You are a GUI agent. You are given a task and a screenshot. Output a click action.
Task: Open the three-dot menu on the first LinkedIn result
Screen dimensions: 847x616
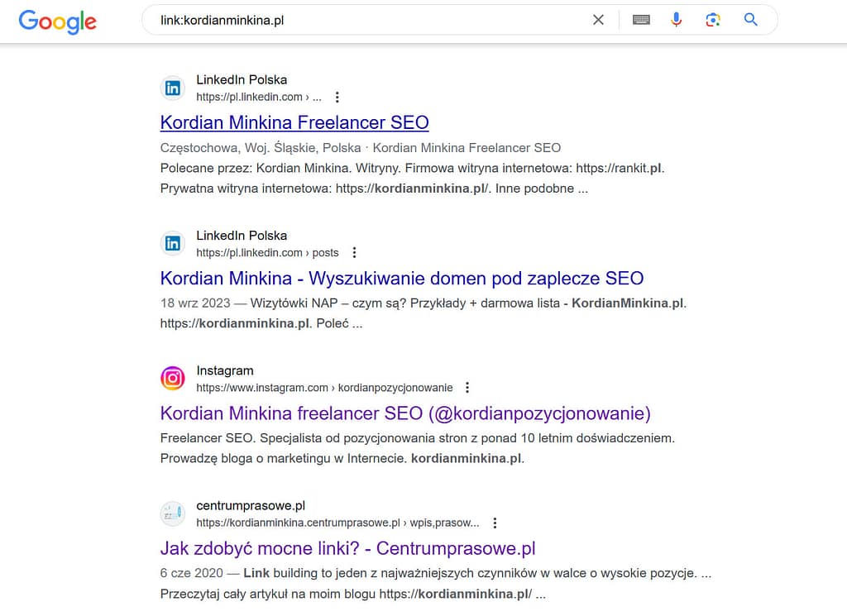(x=337, y=97)
